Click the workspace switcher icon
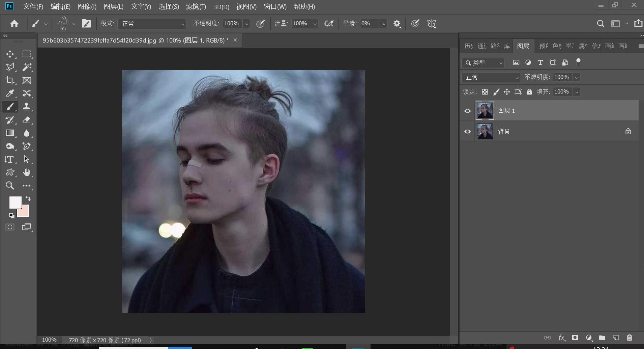The image size is (644, 349). click(x=615, y=23)
